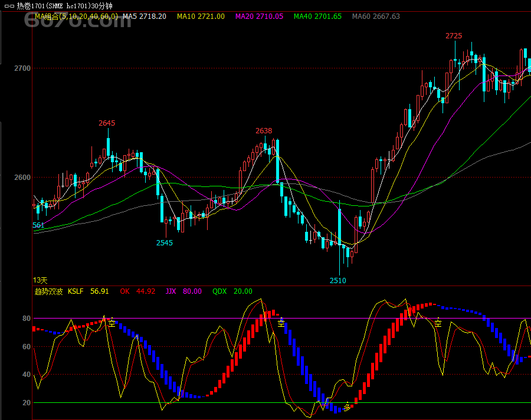
Task: Click the 多 buy signal marker
Action: point(347,406)
